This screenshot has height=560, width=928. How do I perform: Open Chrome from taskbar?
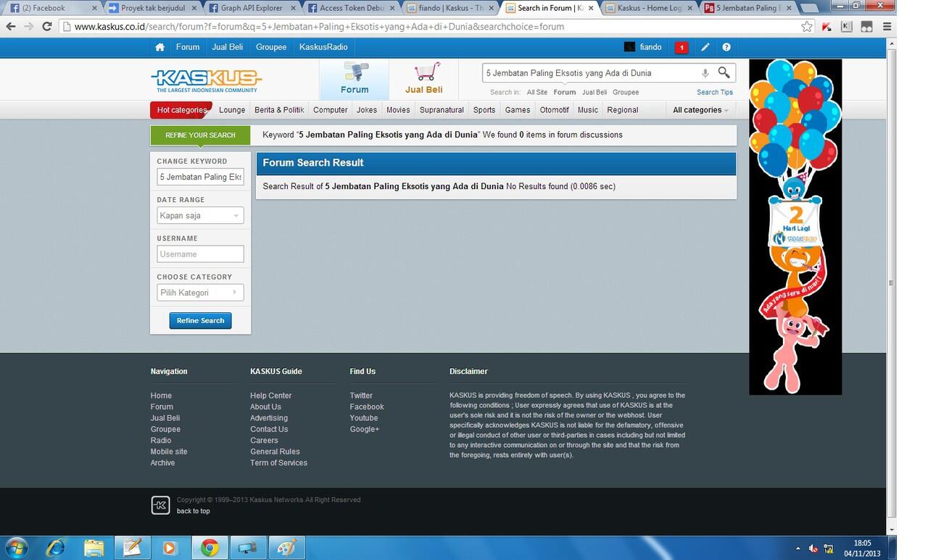(210, 548)
